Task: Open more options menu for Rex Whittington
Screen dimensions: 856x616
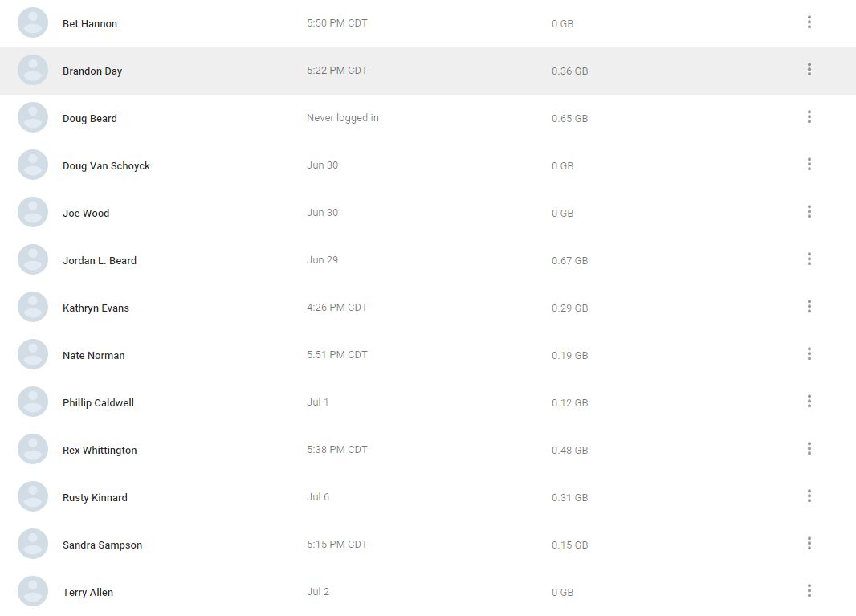Action: point(809,449)
